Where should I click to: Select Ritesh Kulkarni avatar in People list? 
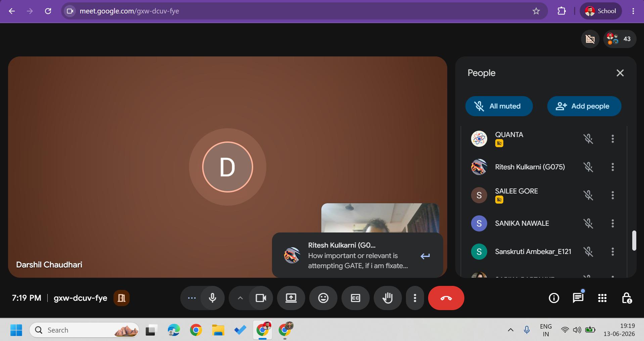point(479,167)
